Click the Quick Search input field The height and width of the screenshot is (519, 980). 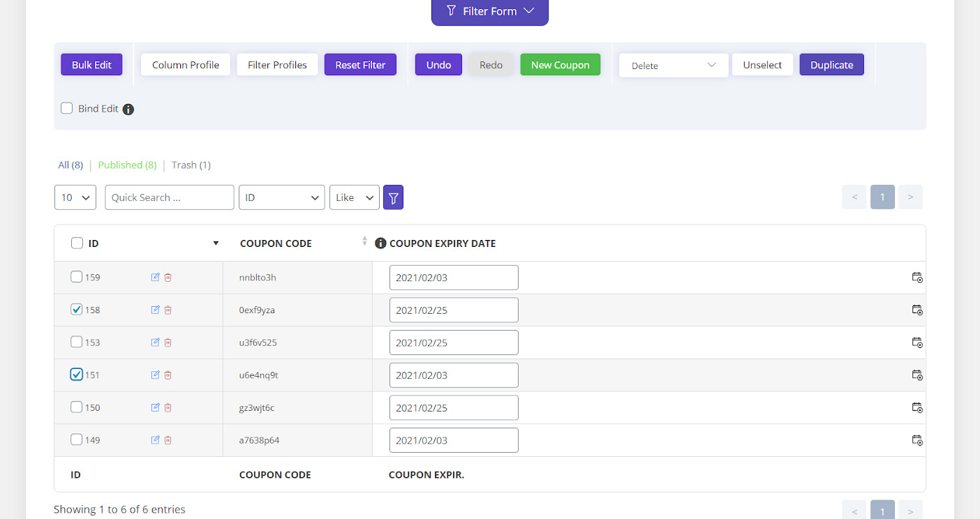170,197
